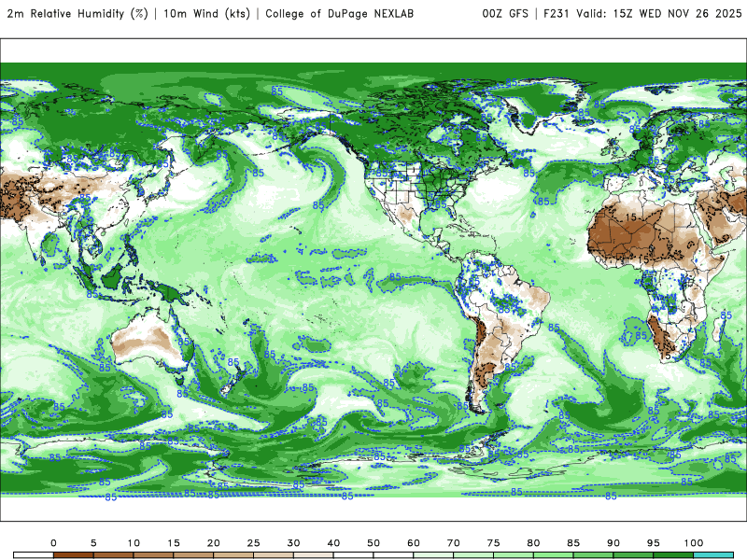This screenshot has width=747, height=560.
Task: Click the legend label "95"
Action: coord(654,543)
